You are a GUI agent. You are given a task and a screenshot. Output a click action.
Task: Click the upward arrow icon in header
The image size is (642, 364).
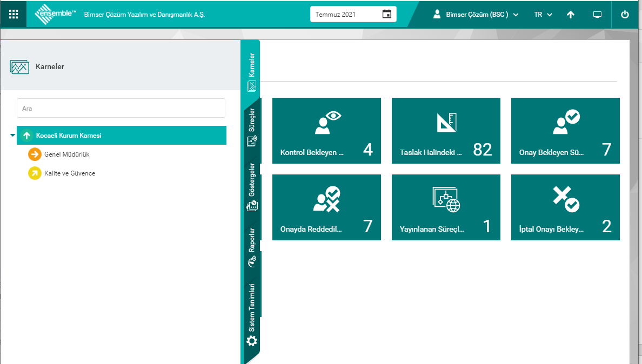coord(570,15)
